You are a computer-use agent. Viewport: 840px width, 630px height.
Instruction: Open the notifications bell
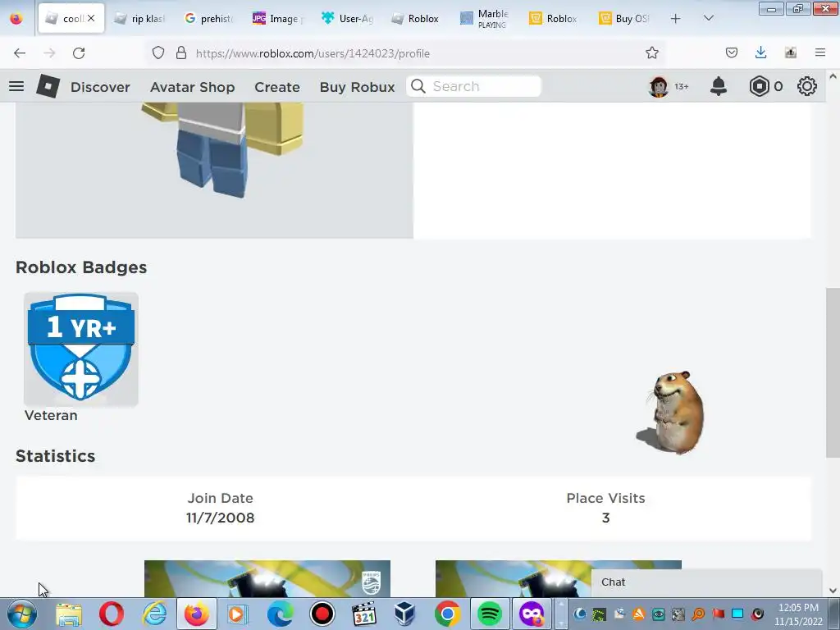point(719,86)
